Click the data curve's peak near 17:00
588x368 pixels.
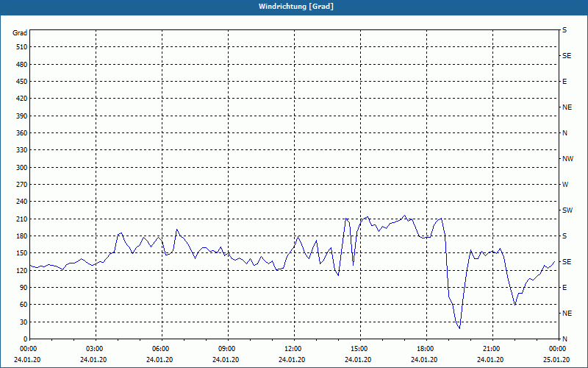(x=404, y=216)
